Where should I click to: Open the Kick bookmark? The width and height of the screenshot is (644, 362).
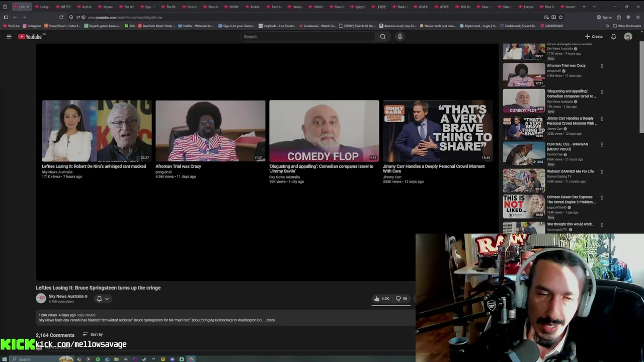pyautogui.click(x=130, y=26)
